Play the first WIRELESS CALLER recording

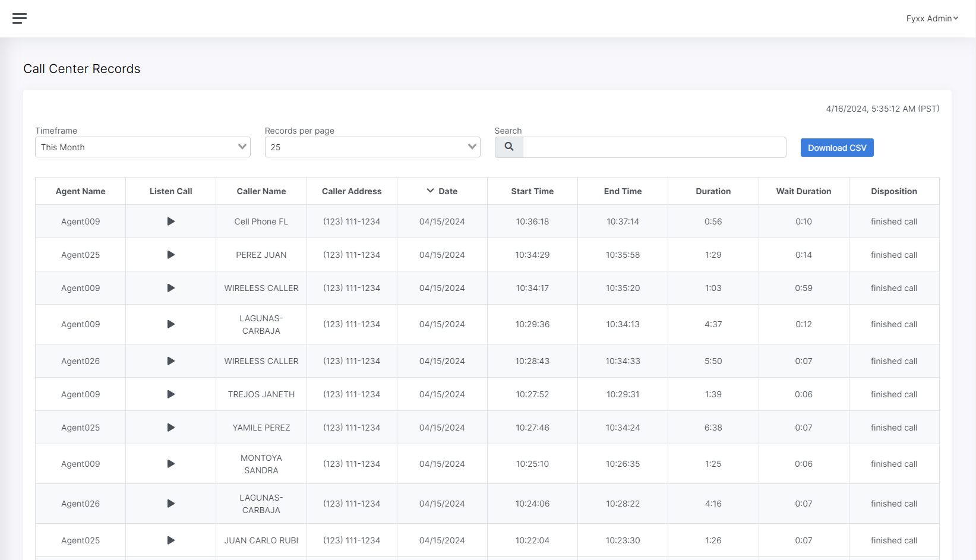click(170, 287)
